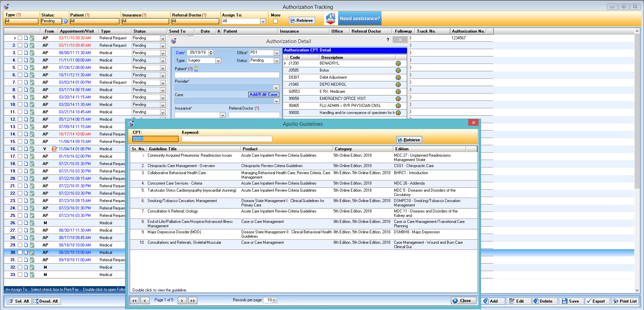Open Status dropdown for row 6 Pending
This screenshot has width=644, height=310.
point(163,75)
